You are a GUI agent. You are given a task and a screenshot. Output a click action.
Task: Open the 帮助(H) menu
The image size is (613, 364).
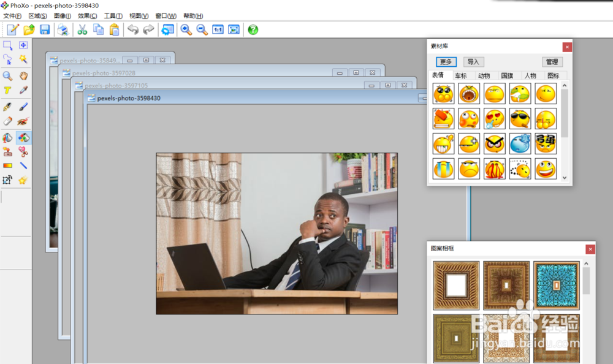pyautogui.click(x=193, y=16)
